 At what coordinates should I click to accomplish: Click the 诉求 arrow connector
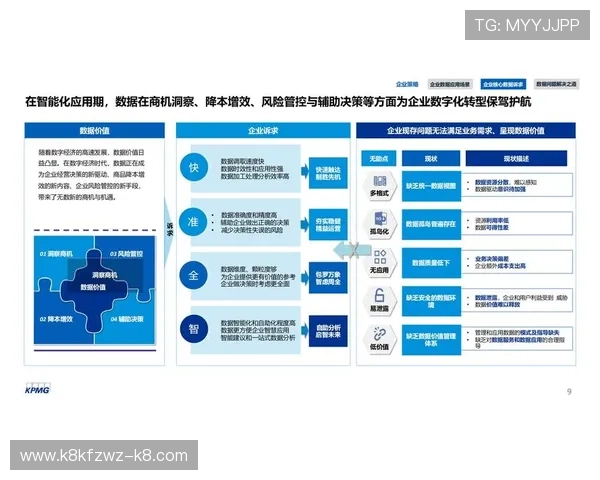tap(170, 230)
